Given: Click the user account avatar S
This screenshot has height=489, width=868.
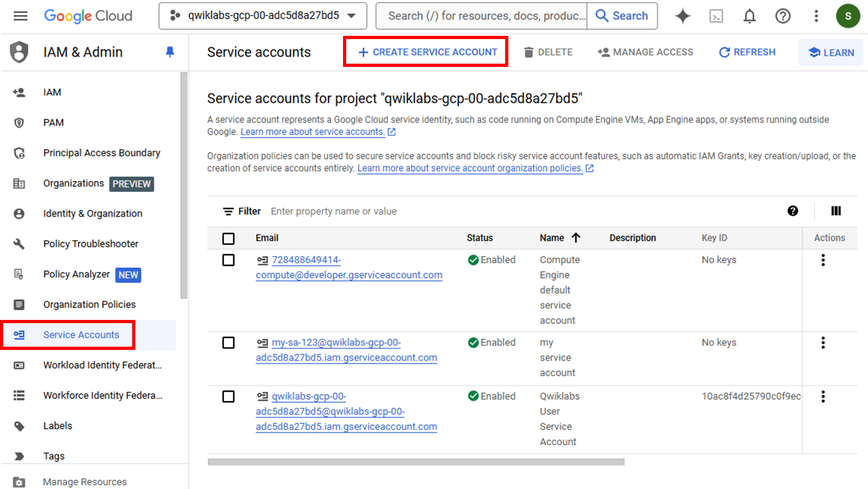Looking at the screenshot, I should tap(848, 16).
